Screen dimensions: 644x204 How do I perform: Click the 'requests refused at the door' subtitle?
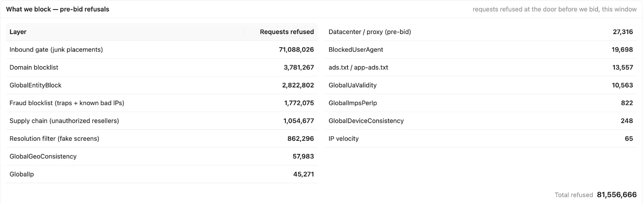pos(554,9)
